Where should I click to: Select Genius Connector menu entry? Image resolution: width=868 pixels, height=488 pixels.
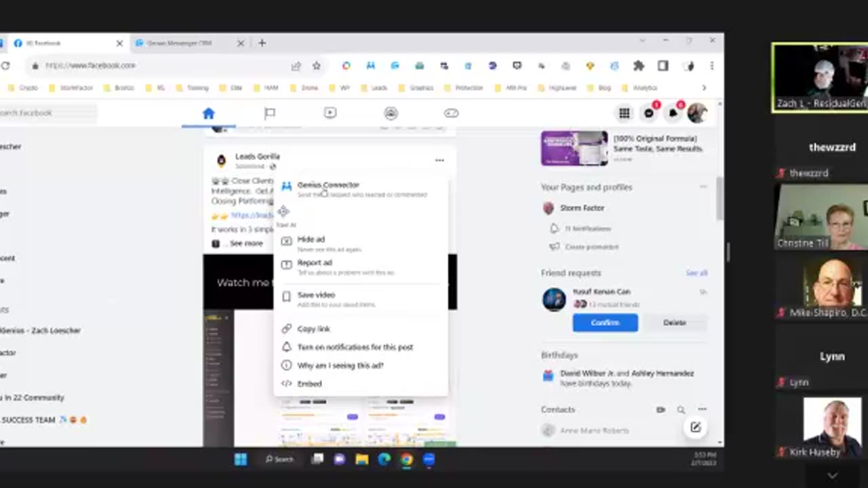click(x=361, y=189)
